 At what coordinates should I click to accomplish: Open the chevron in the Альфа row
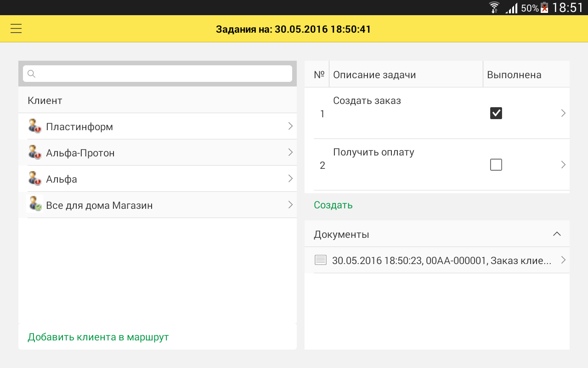click(290, 178)
